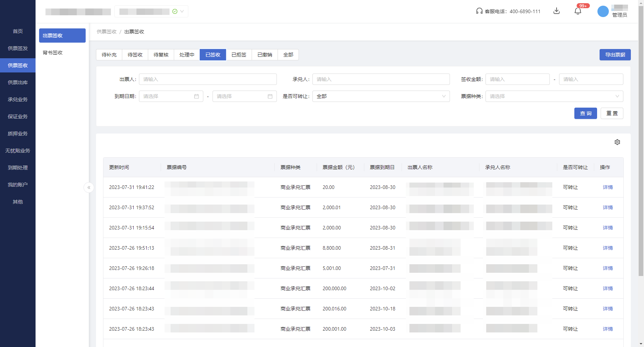Collapse the sidebar with the double-chevron icon
This screenshot has width=644, height=347.
click(x=89, y=188)
